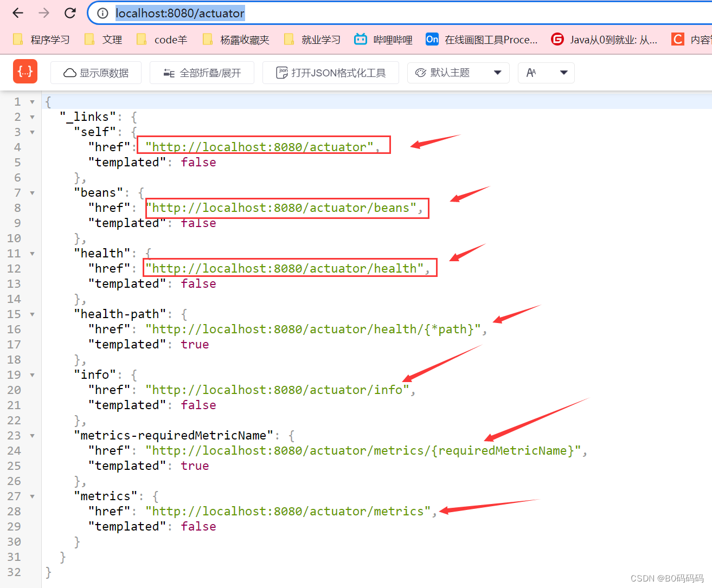The height and width of the screenshot is (588, 712).
Task: Click the false value on line 29
Action: tap(198, 526)
